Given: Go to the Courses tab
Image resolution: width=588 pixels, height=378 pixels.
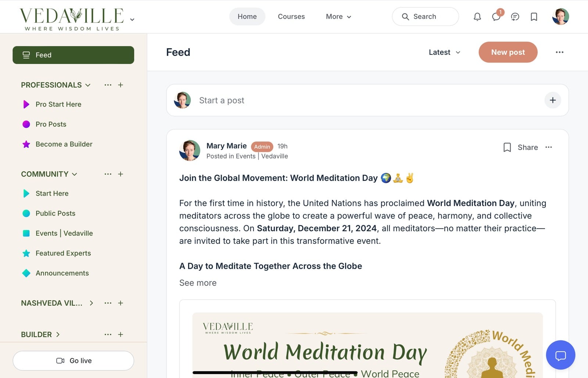Looking at the screenshot, I should (291, 17).
